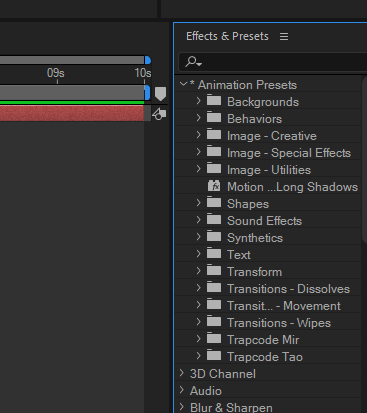The width and height of the screenshot is (367, 413).
Task: Select the Image - Special Effects label
Action: (289, 153)
